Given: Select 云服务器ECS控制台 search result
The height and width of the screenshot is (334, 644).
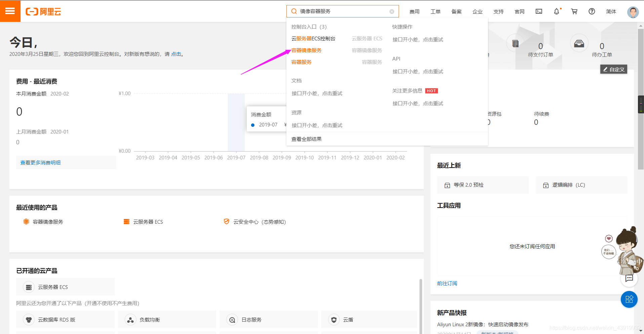Looking at the screenshot, I should click(x=313, y=39).
